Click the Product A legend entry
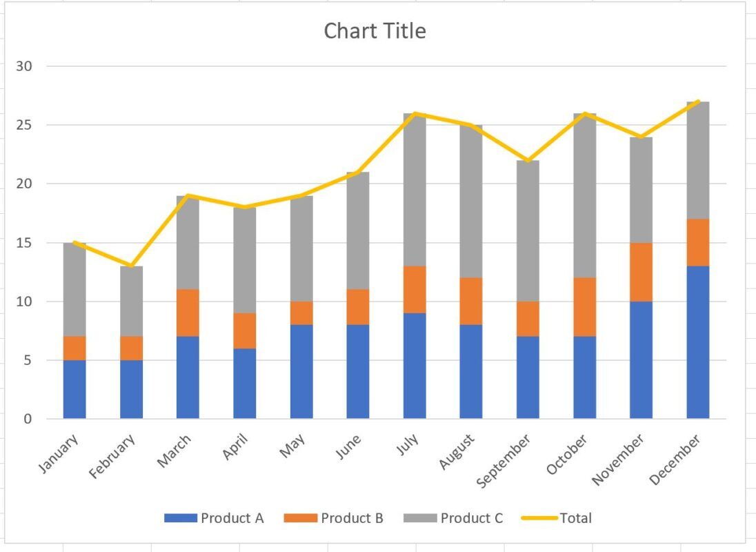The height and width of the screenshot is (552, 756). click(214, 518)
